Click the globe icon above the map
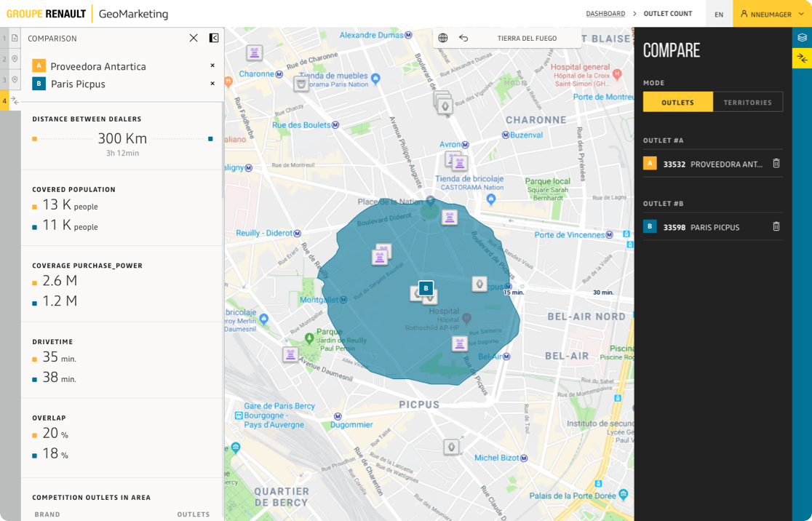The image size is (812, 521). click(x=442, y=37)
